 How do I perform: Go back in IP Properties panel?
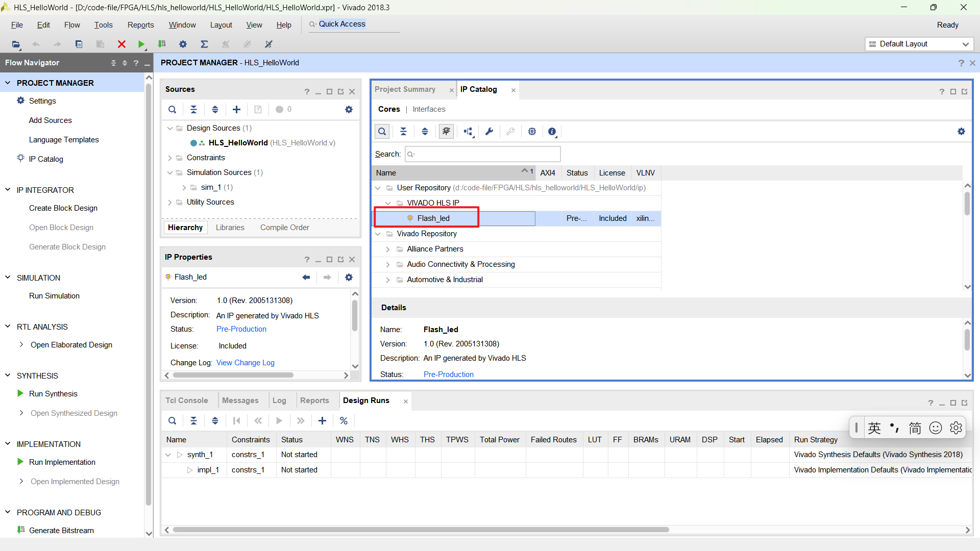pyautogui.click(x=306, y=277)
